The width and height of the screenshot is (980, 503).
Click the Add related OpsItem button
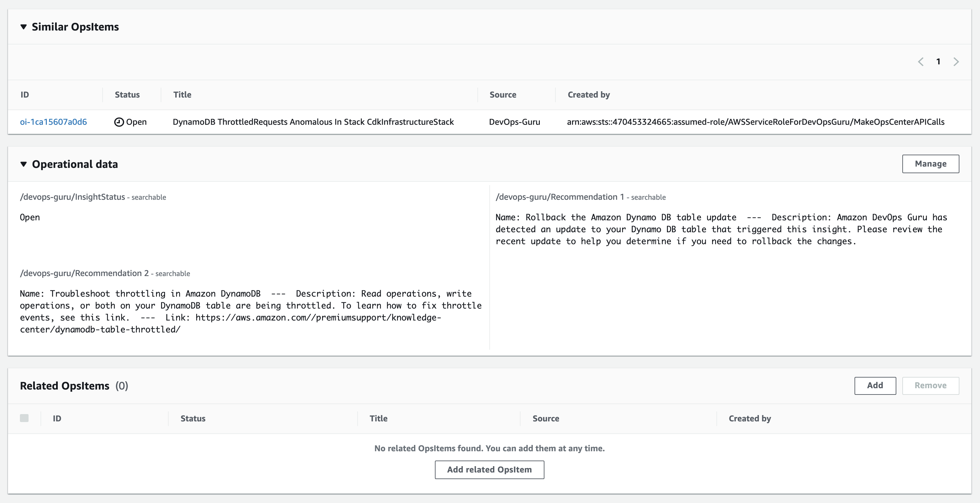[489, 469]
